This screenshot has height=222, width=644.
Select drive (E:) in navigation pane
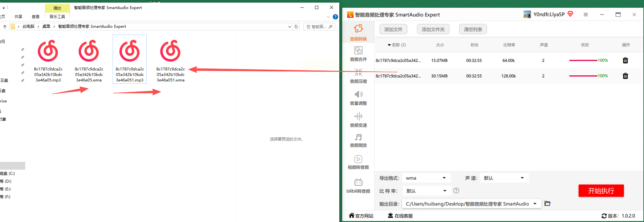[x=6, y=189]
